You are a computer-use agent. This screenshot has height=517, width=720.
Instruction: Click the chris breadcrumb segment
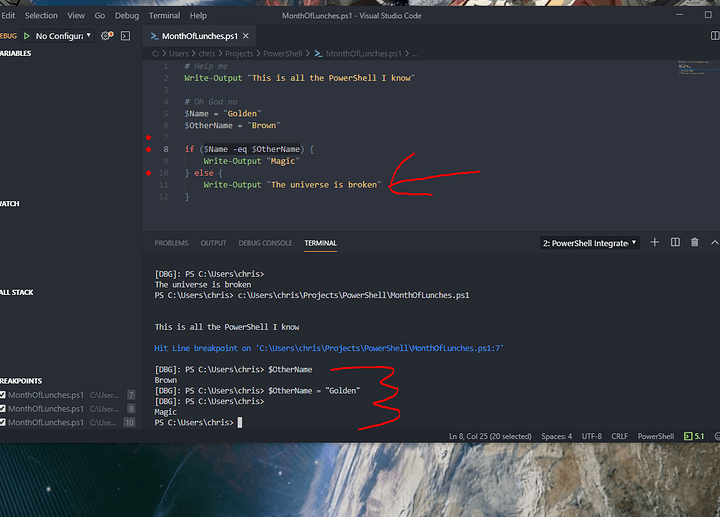(x=207, y=54)
